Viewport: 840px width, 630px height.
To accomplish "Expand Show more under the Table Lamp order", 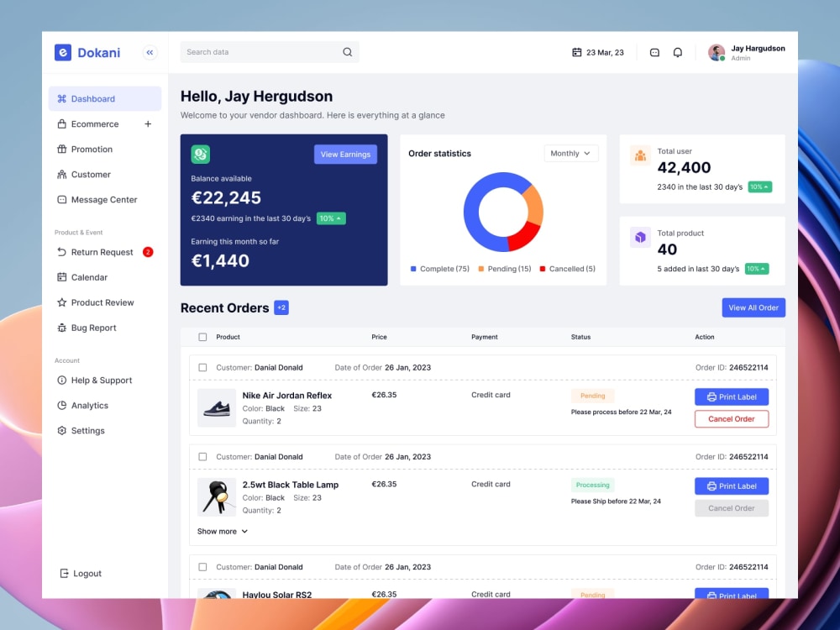I will (223, 532).
